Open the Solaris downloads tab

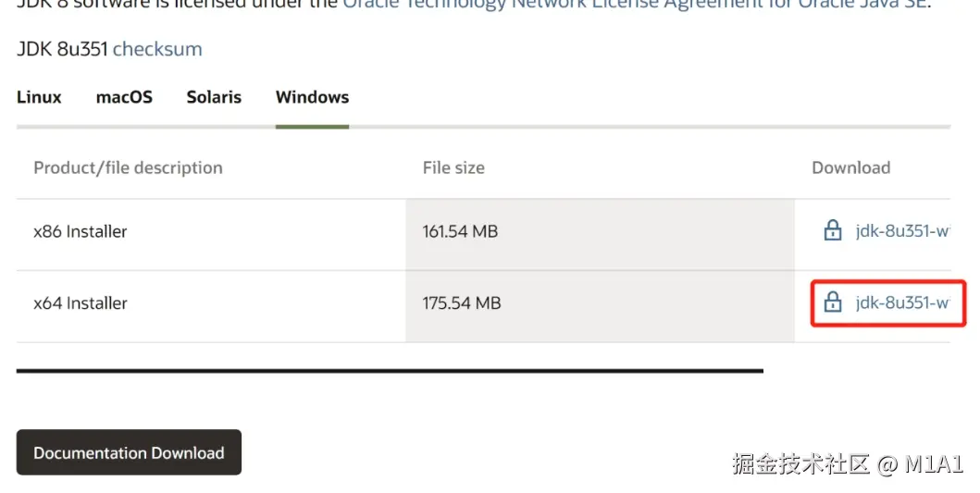[x=214, y=97]
